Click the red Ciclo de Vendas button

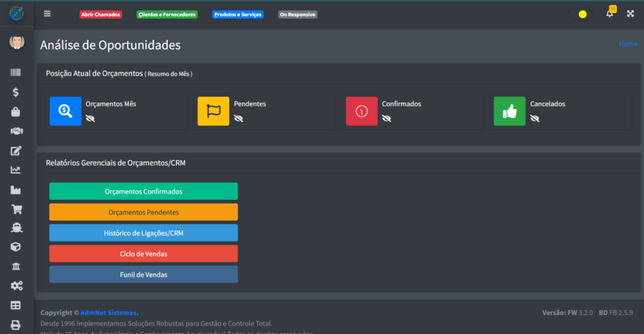pos(143,253)
